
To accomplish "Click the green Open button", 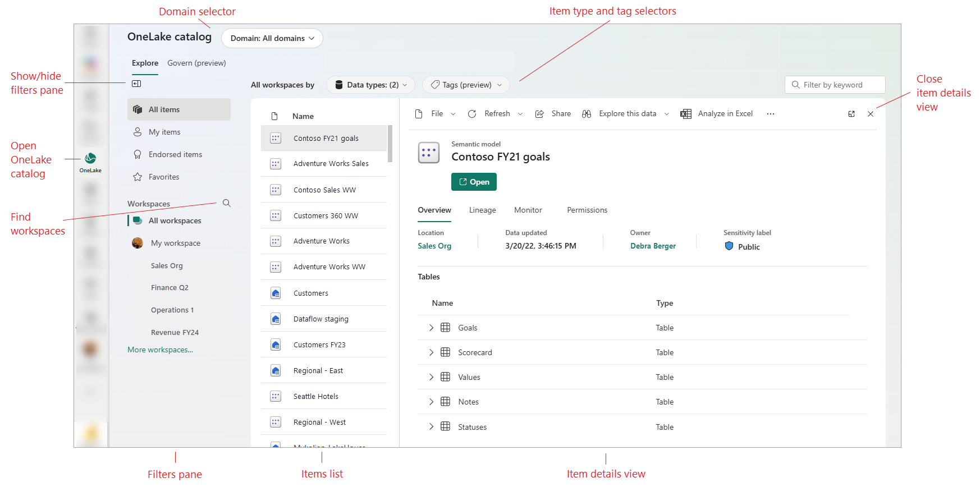I will pyautogui.click(x=474, y=182).
